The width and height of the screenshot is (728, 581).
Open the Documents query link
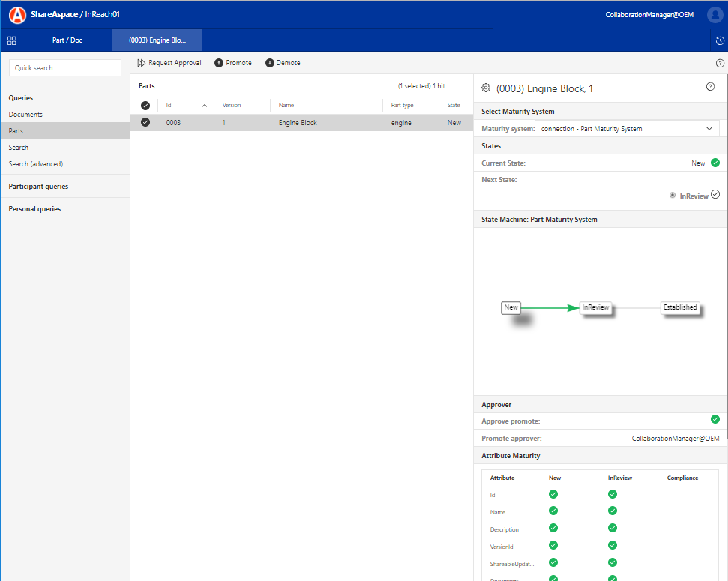tap(25, 115)
